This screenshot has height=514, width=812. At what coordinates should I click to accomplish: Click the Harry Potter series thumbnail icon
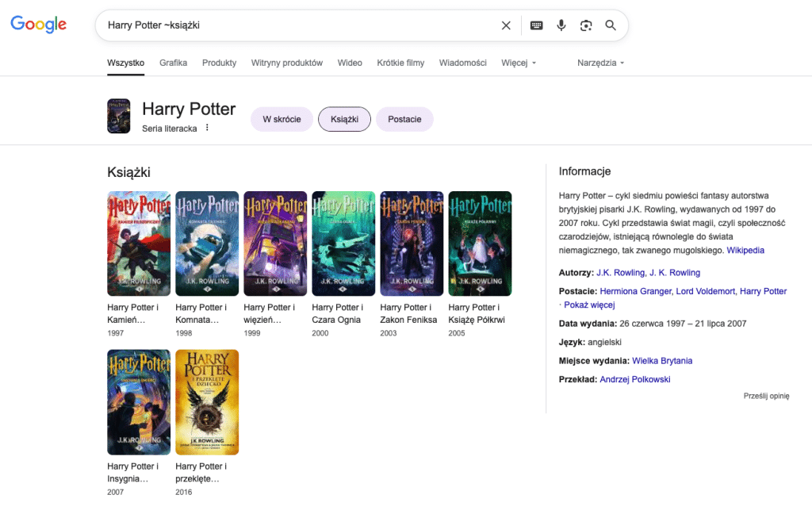[119, 116]
